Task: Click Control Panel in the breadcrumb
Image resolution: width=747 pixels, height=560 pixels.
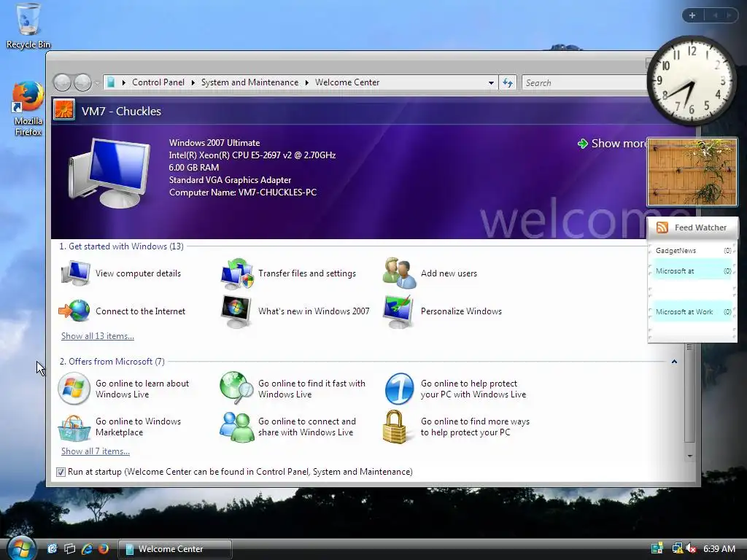Action: point(158,82)
